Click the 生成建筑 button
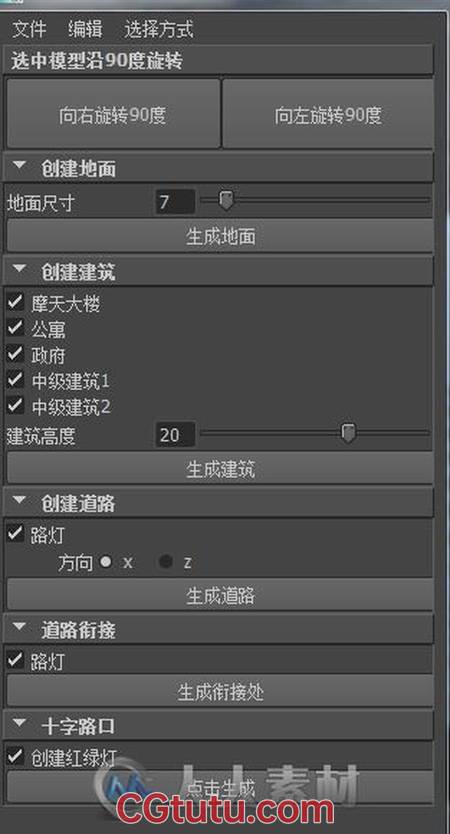This screenshot has width=450, height=834. point(220,469)
